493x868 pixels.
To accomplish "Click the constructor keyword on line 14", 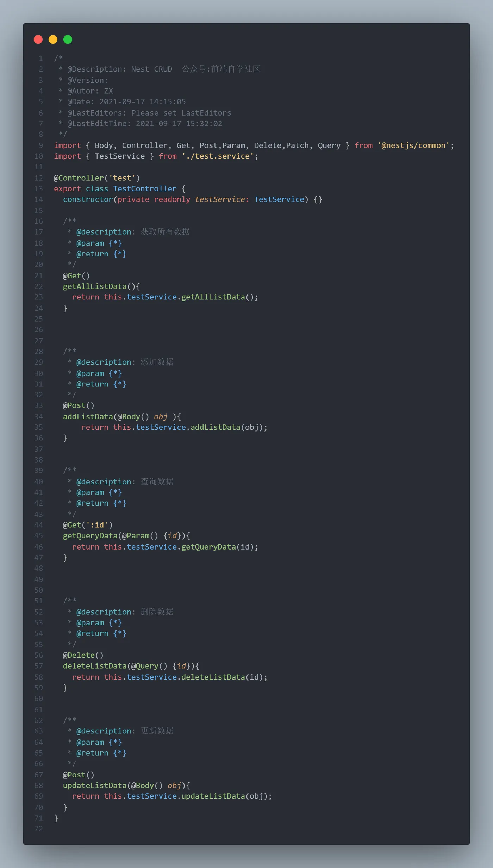I will click(x=88, y=199).
